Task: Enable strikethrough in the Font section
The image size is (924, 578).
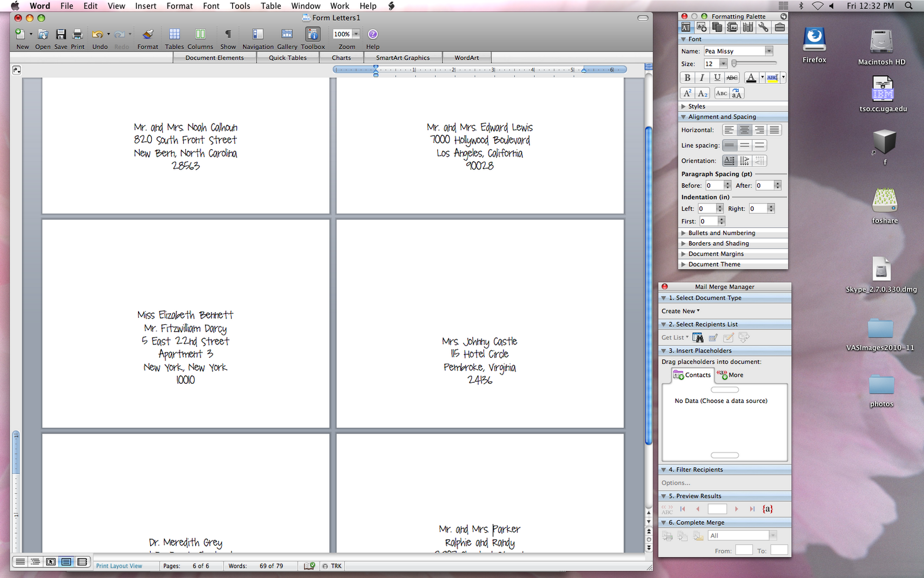Action: click(732, 77)
